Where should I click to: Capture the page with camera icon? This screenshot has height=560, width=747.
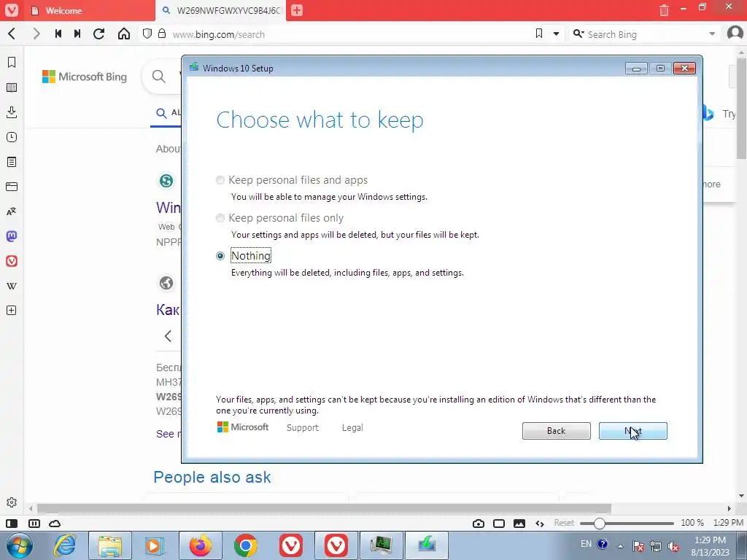[479, 524]
